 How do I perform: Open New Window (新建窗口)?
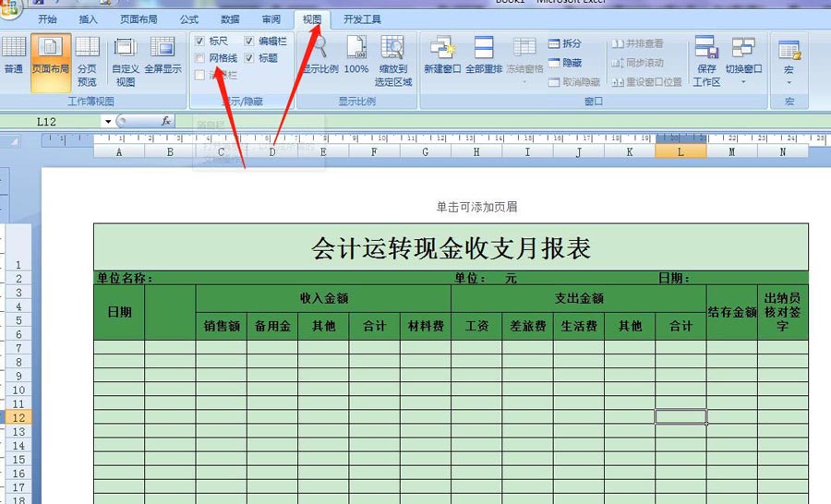tap(442, 55)
